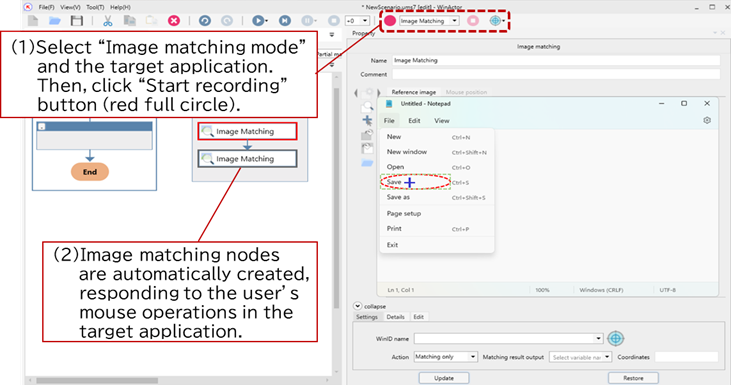Click the greyed Redo icon
Viewport: 731px width, 385px height.
(227, 21)
